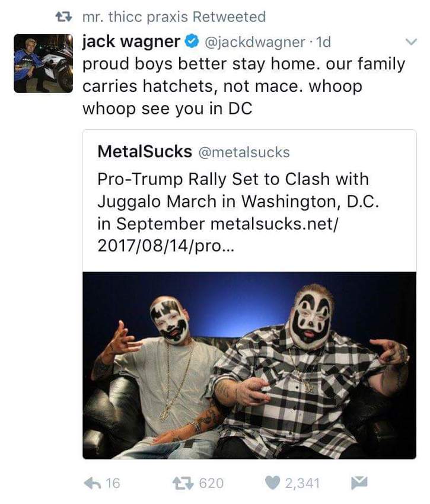The image size is (430, 504).
Task: Retweet using the retweet icon below
Action: 183,483
